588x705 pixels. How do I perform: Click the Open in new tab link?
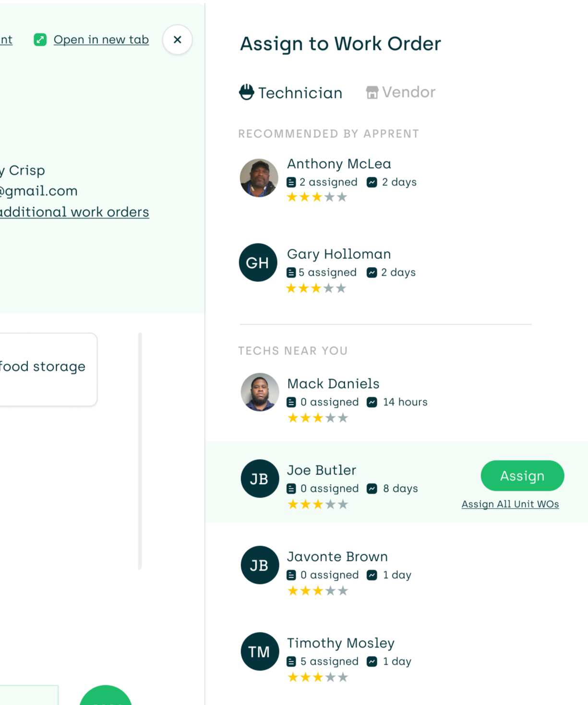pyautogui.click(x=101, y=39)
